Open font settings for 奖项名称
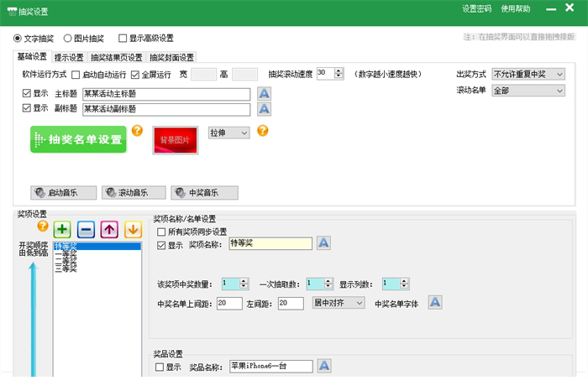The image size is (588, 391). (x=323, y=243)
